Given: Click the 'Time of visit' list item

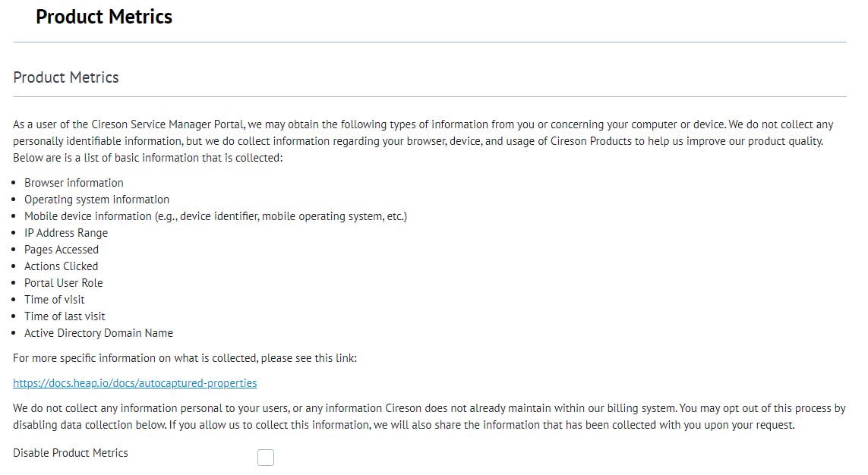Looking at the screenshot, I should (x=55, y=300).
